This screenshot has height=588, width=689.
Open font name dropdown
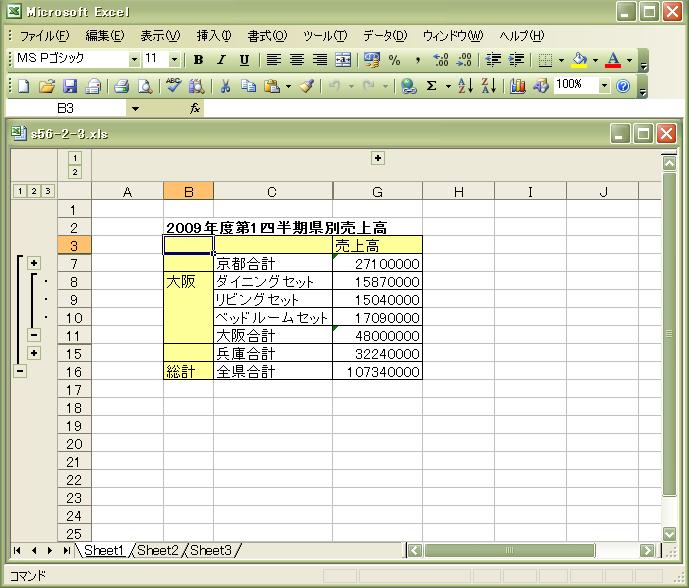point(134,59)
